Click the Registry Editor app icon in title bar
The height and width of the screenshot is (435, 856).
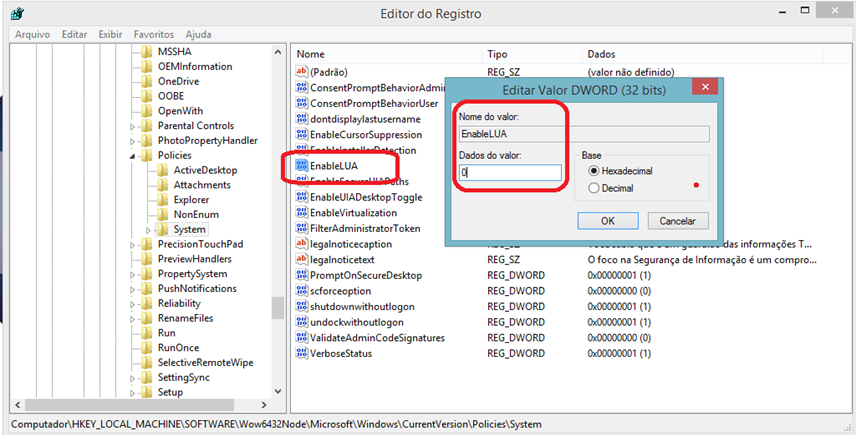coord(17,12)
